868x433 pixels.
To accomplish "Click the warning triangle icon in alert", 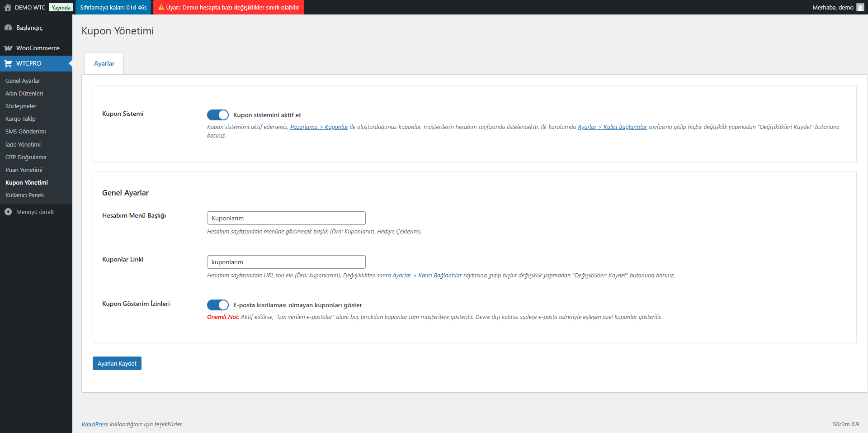I will 161,7.
